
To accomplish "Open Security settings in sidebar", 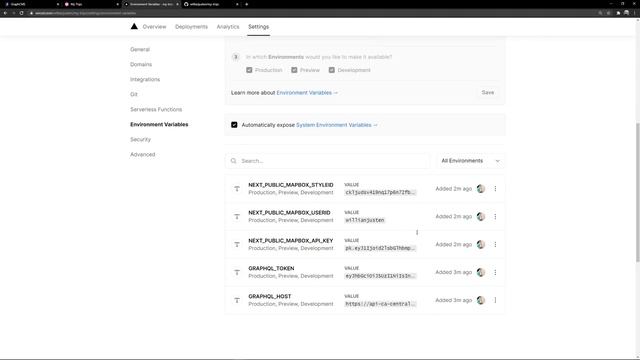I will click(140, 140).
